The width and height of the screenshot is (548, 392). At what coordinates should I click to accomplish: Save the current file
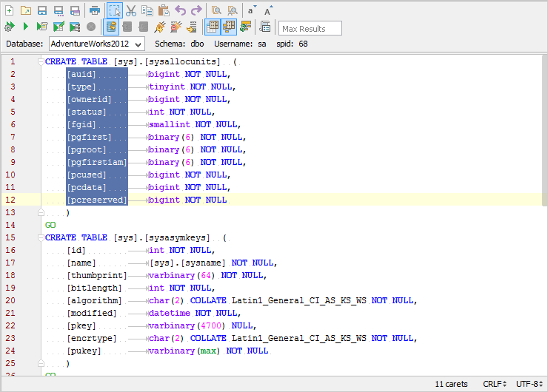click(x=42, y=11)
